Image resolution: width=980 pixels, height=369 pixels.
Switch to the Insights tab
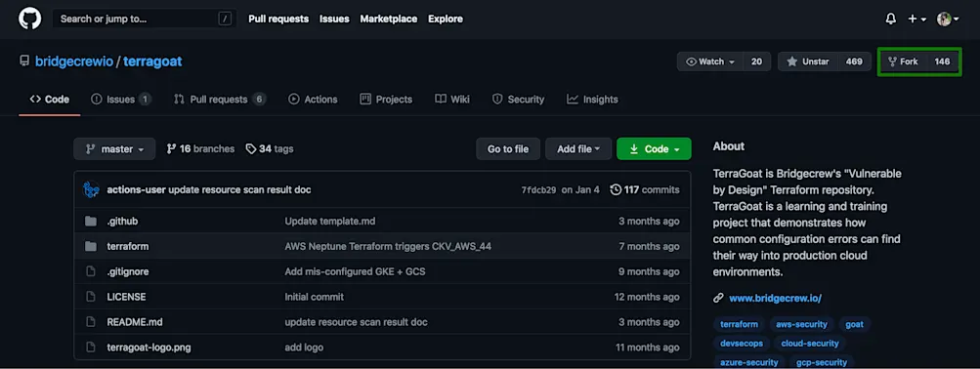pos(592,99)
